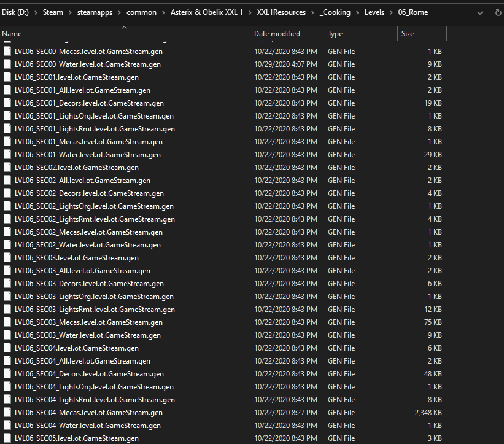Click file icon of LVL06_SEC01.level.ot.GameStream.gen

point(7,77)
